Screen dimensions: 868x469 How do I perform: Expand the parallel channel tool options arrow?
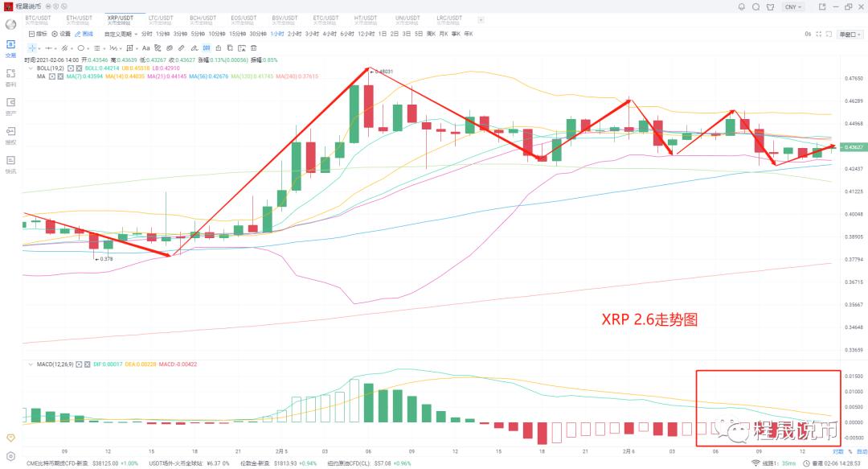(72, 48)
